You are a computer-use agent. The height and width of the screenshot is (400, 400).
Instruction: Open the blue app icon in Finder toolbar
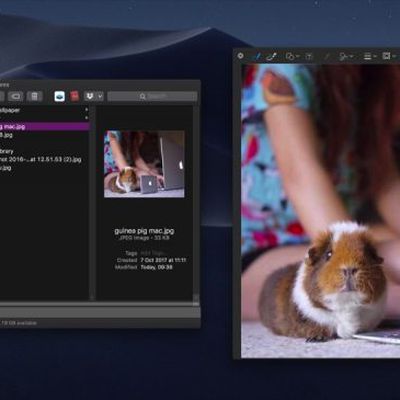tap(60, 96)
